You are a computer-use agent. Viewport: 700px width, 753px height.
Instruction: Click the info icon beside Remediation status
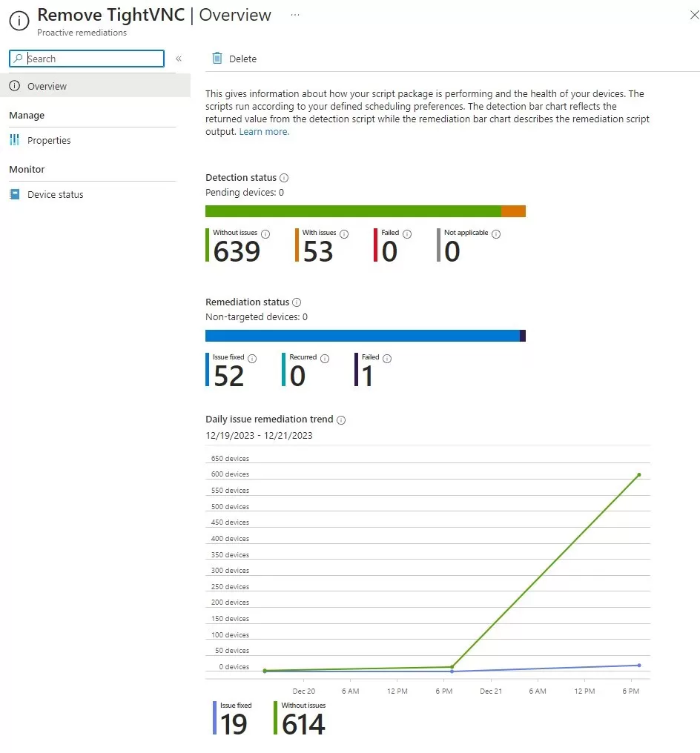click(297, 302)
